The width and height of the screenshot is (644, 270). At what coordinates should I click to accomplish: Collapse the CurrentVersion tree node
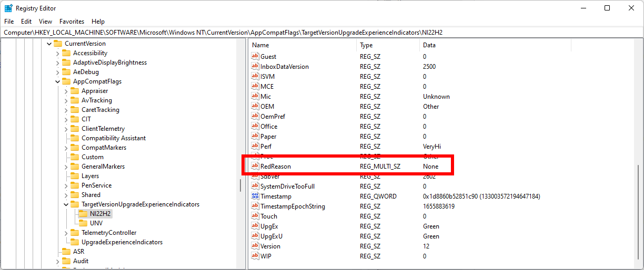tap(49, 44)
